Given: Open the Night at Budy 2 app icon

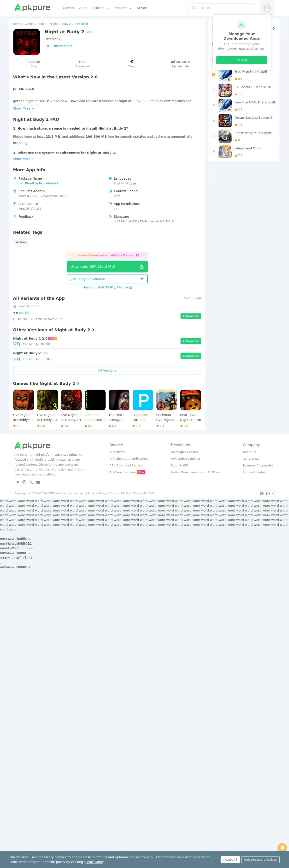Looking at the screenshot, I should [27, 42].
